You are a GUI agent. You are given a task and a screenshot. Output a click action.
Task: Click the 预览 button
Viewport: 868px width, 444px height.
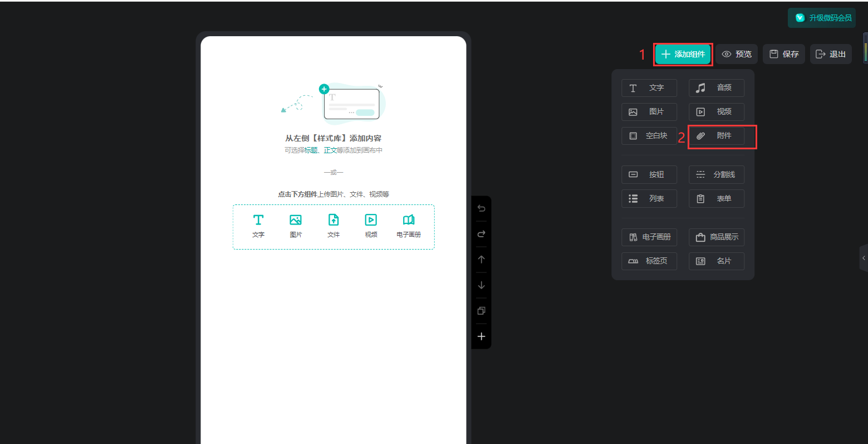pos(737,55)
